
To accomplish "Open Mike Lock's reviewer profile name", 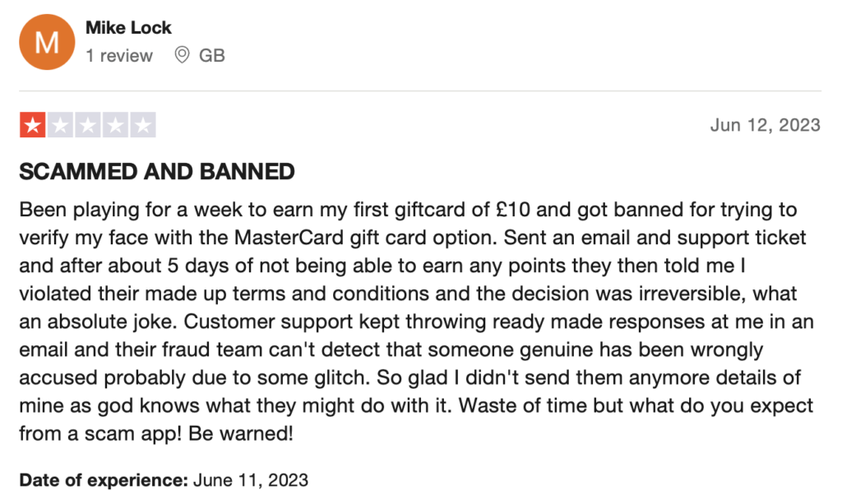I will click(128, 27).
